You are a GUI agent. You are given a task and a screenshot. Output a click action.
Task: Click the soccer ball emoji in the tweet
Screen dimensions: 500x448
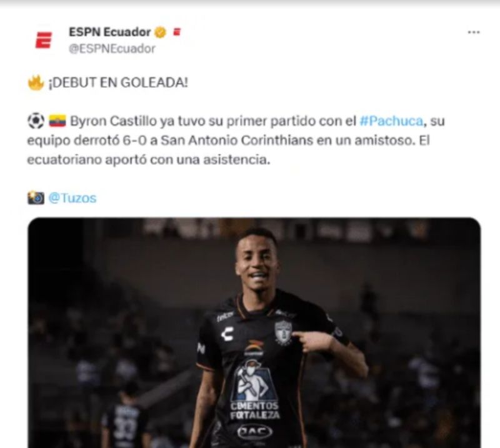(x=36, y=121)
